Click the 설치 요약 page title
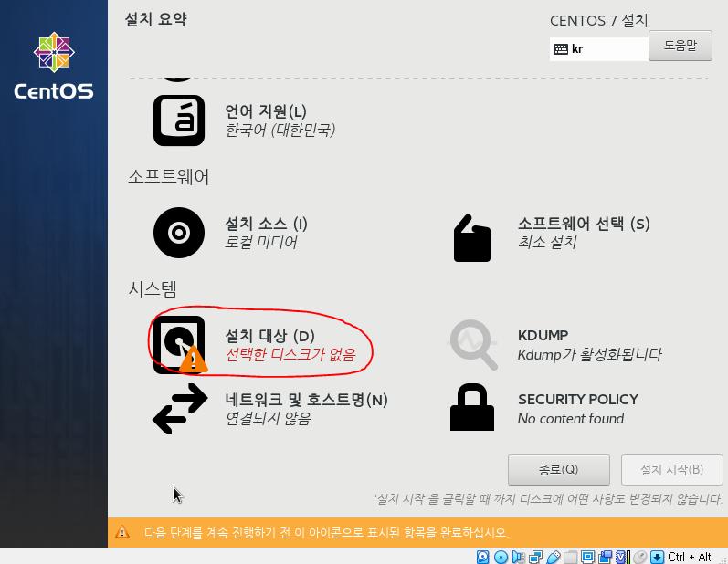Viewport: 728px width, 564px height. click(156, 19)
